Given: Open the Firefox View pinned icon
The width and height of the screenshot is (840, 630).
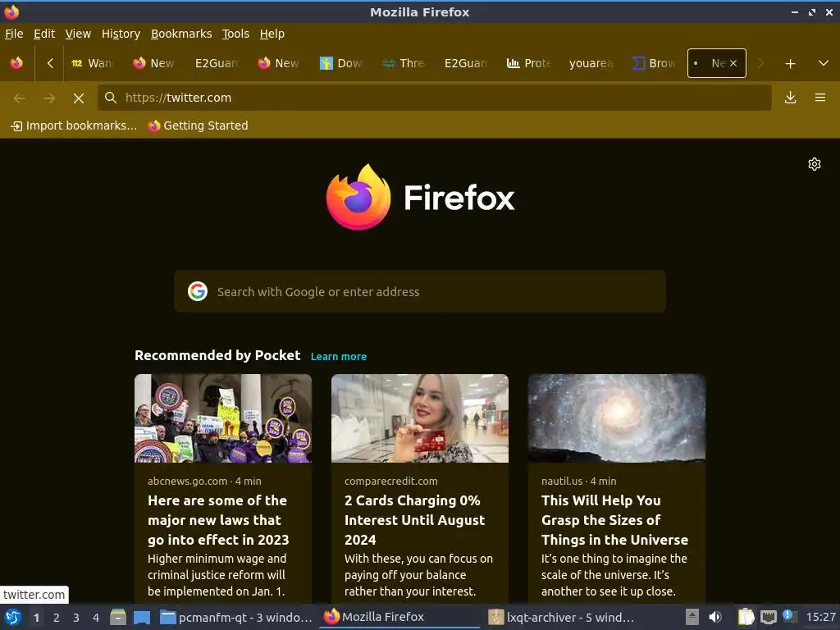Looking at the screenshot, I should tap(16, 63).
